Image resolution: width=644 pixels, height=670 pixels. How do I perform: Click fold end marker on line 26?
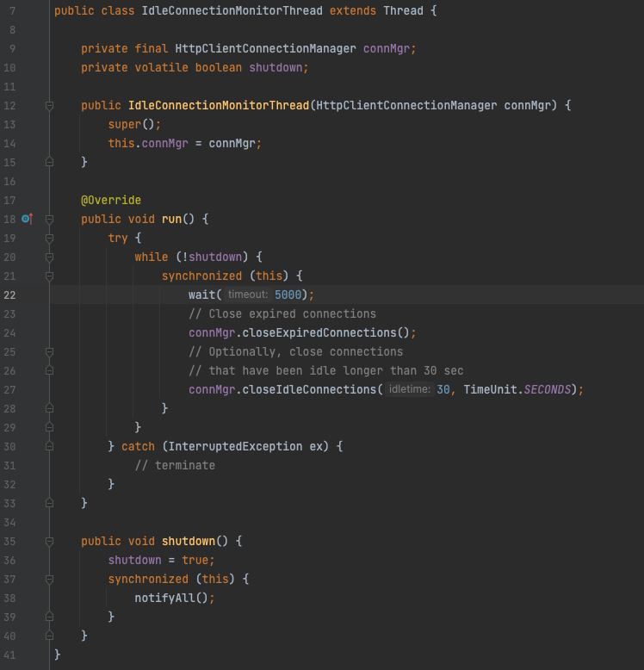pos(50,370)
